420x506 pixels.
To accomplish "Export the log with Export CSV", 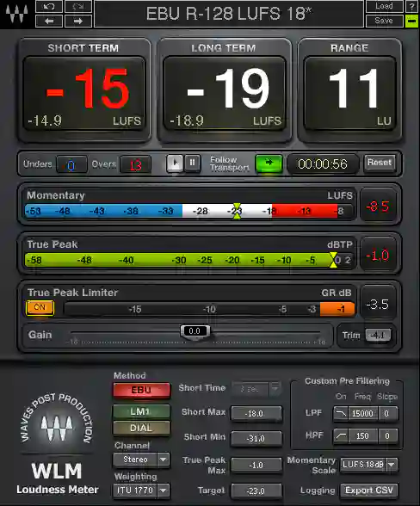I will coord(369,491).
